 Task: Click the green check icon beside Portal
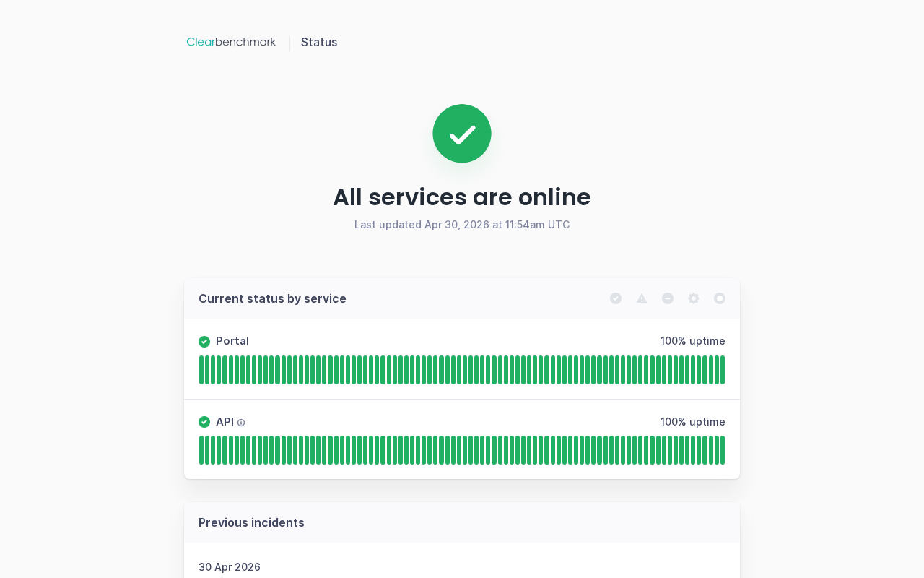tap(204, 342)
